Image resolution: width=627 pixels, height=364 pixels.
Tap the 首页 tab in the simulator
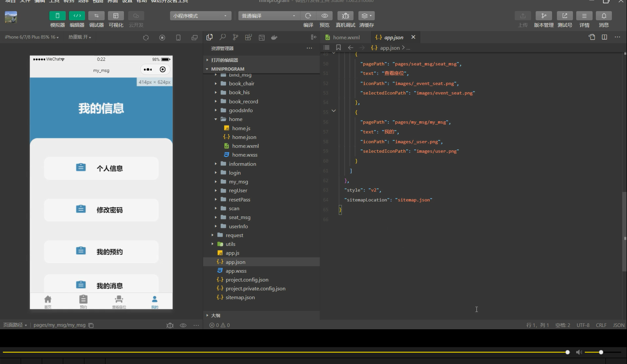coord(48,302)
